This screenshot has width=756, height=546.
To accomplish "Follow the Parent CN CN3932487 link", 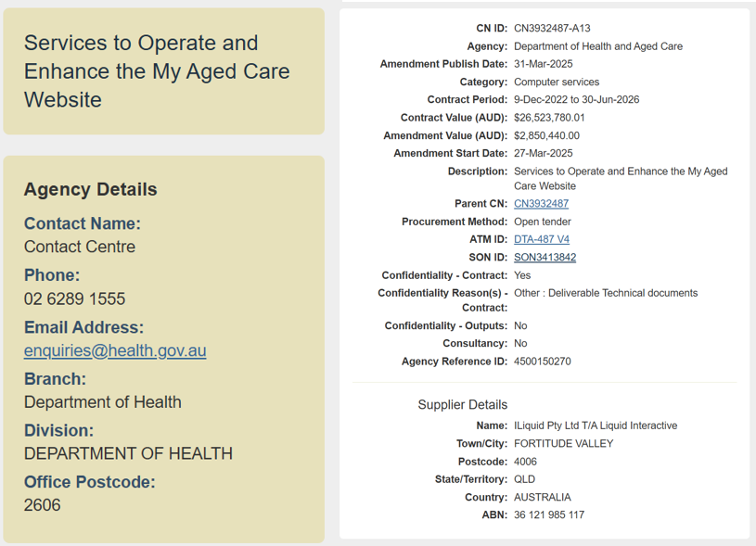I will click(541, 203).
